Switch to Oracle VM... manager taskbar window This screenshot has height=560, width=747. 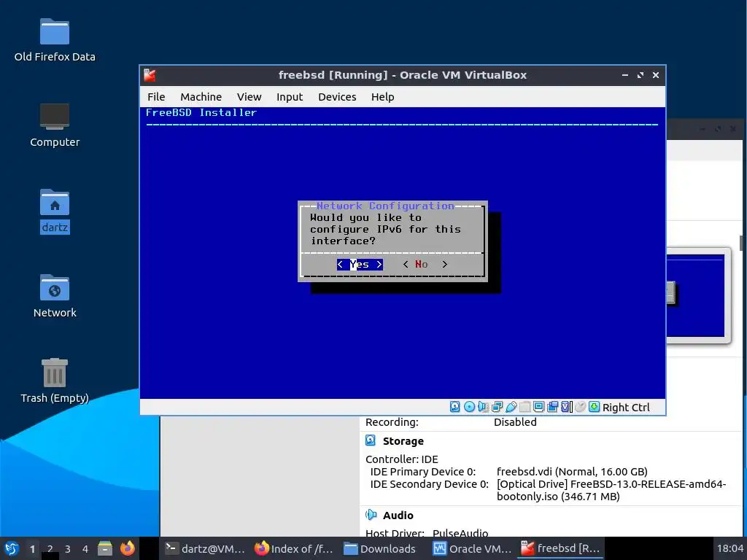(472, 548)
